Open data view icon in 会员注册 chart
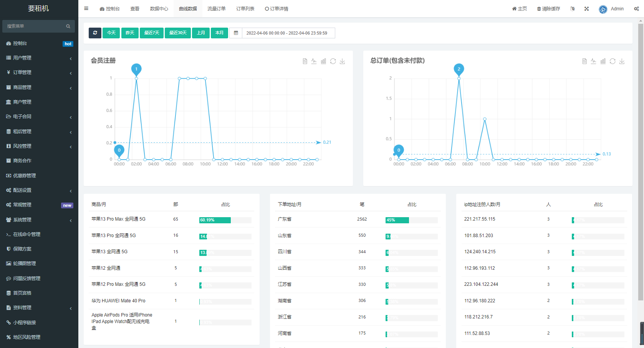 click(x=305, y=61)
